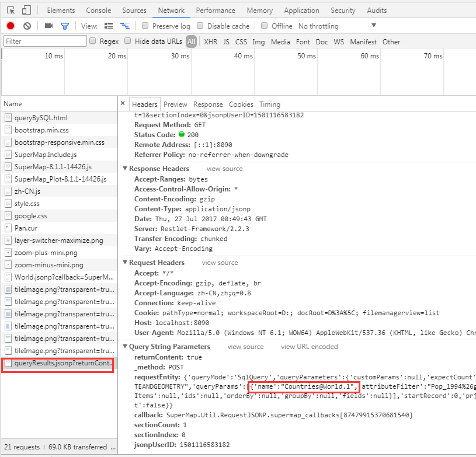Select the SuperMap.Include.js request row
476x457 pixels.
59,155
